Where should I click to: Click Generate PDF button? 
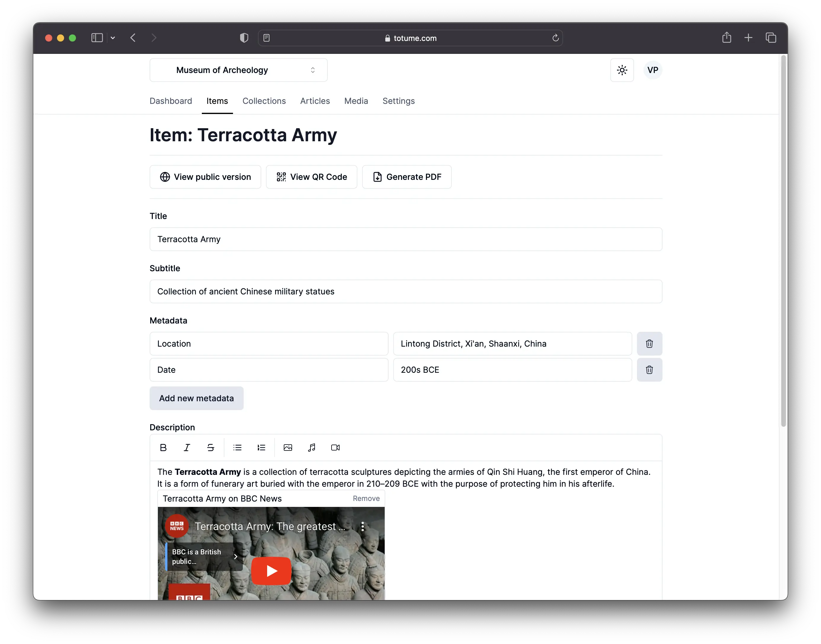click(x=407, y=177)
